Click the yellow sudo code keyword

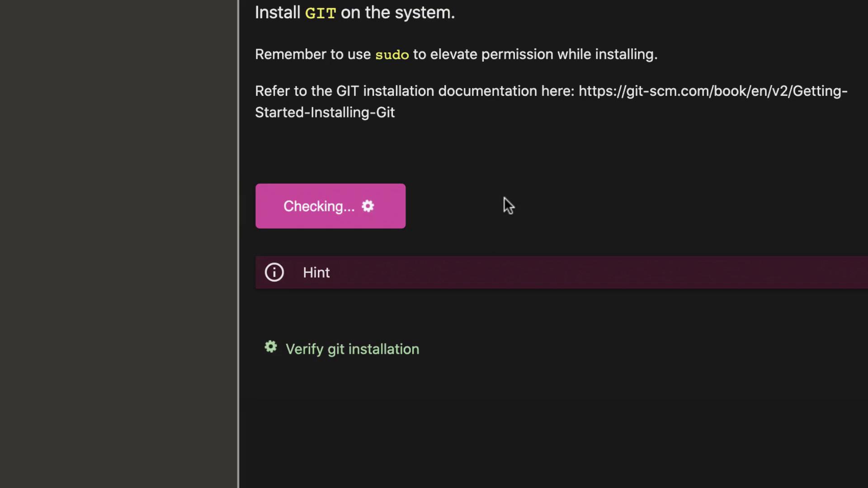(x=392, y=55)
